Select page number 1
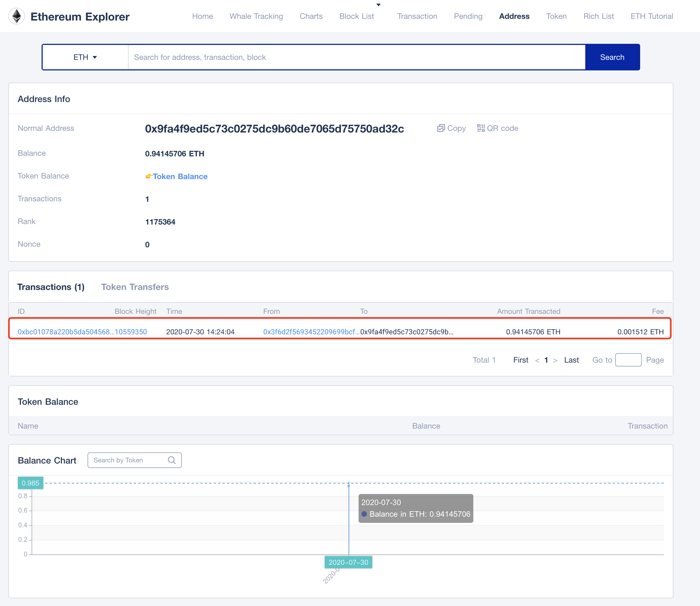700x606 pixels. click(x=546, y=360)
